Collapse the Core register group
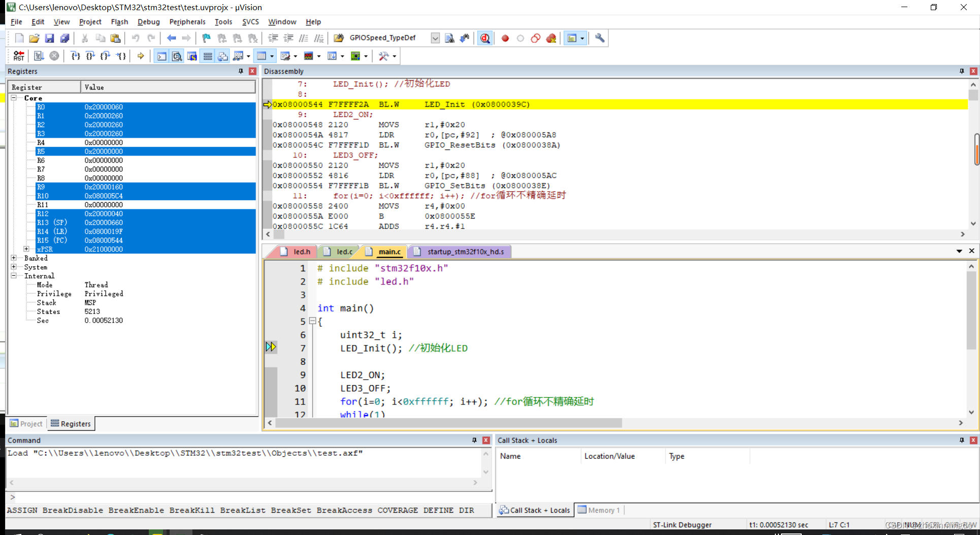The image size is (980, 535). pyautogui.click(x=14, y=98)
